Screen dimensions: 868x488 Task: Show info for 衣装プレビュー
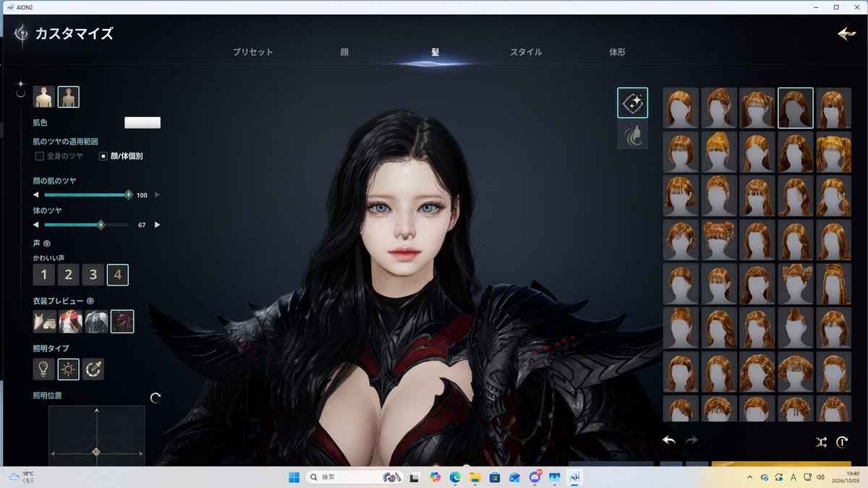point(90,301)
